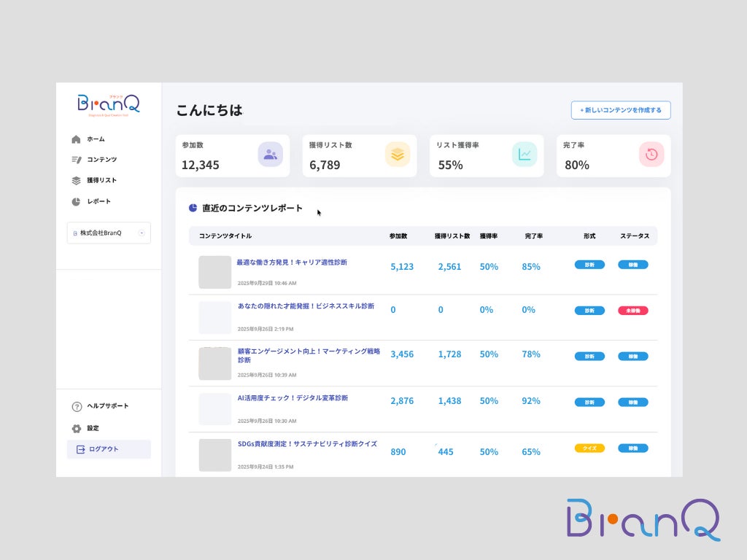Open SDGs貢献度測定！サステナビリティ診断クイズ link
The image size is (747, 560).
tap(307, 444)
